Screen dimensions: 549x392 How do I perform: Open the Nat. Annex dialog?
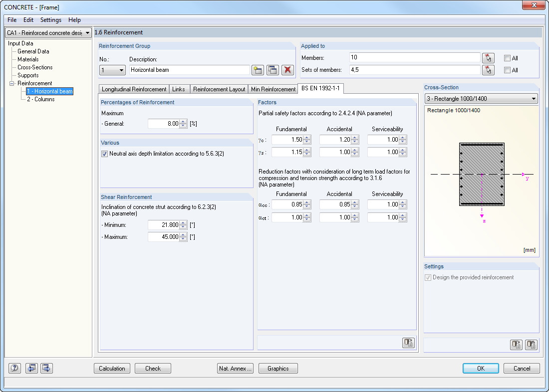235,368
